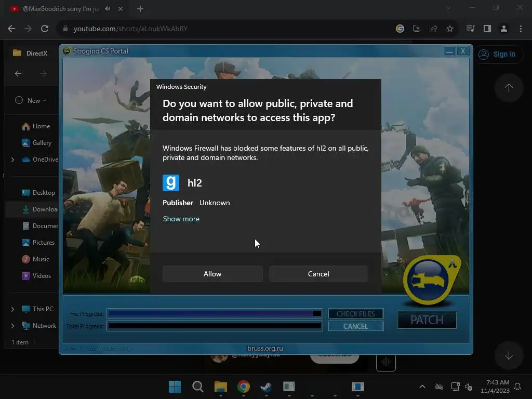Screen dimensions: 532x399
Task: Open Chrome profile icon
Action: [504, 29]
